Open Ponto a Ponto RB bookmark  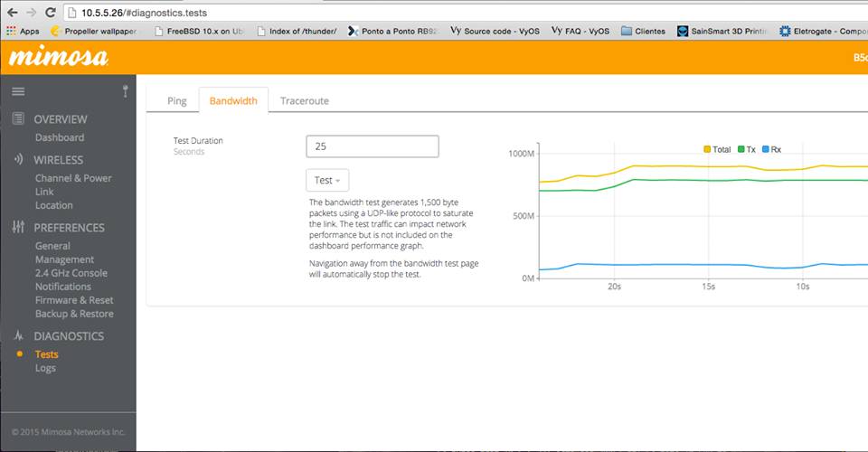(x=392, y=31)
